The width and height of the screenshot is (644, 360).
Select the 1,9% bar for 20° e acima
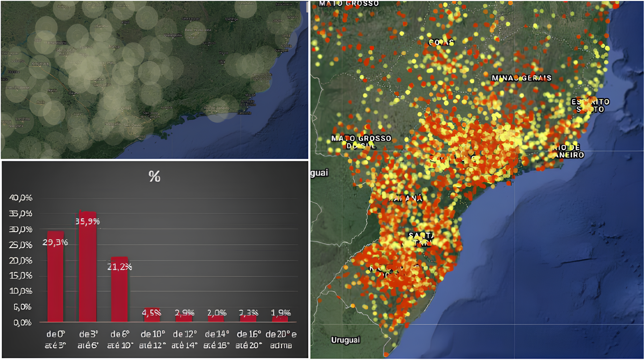pos(280,319)
